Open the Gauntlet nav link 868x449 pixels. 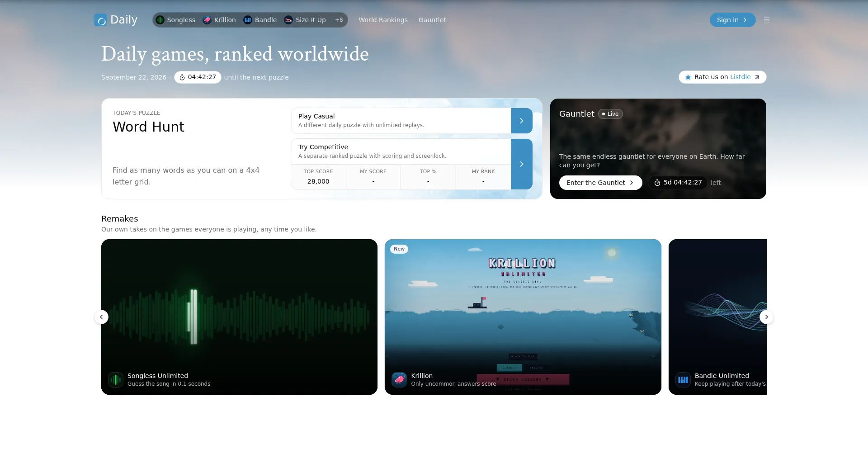pyautogui.click(x=432, y=20)
